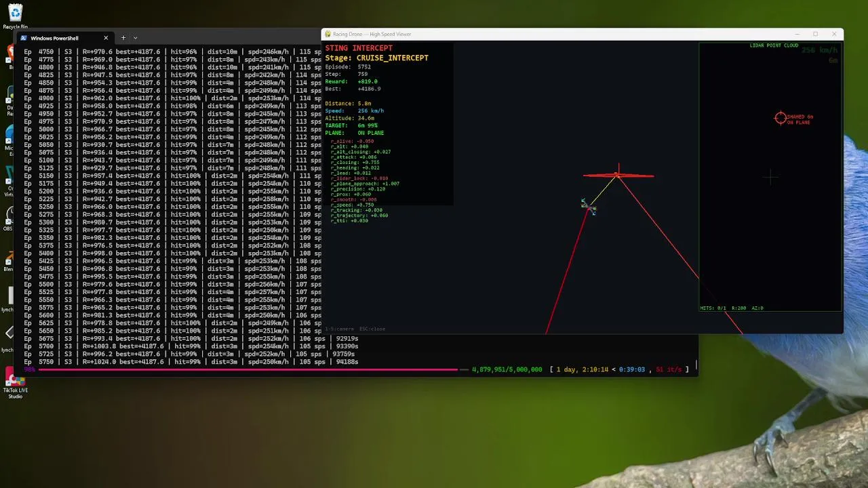Click the 'TARGET: 6m 99%' readout
Screen dimensions: 868x488
click(351, 126)
